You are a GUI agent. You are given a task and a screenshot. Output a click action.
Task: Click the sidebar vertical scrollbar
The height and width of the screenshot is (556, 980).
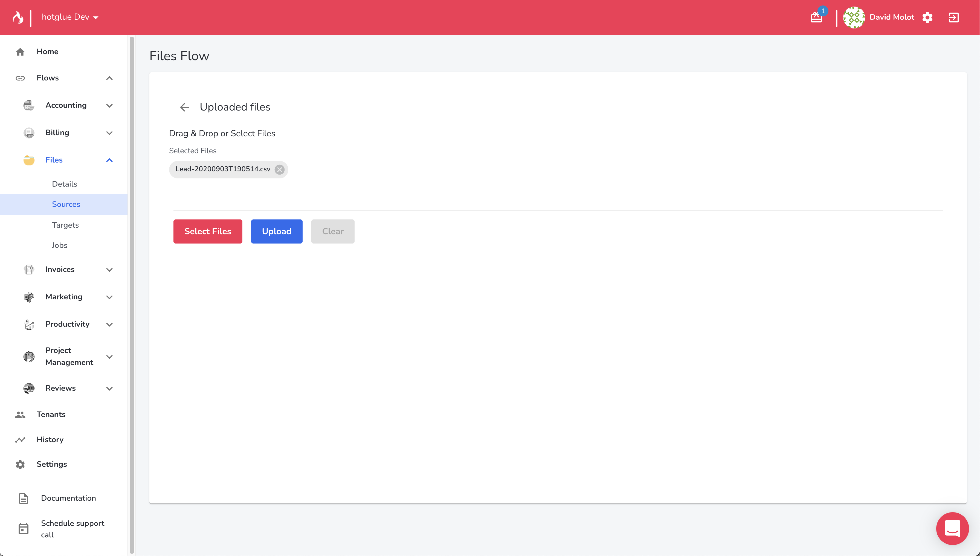tap(132, 294)
